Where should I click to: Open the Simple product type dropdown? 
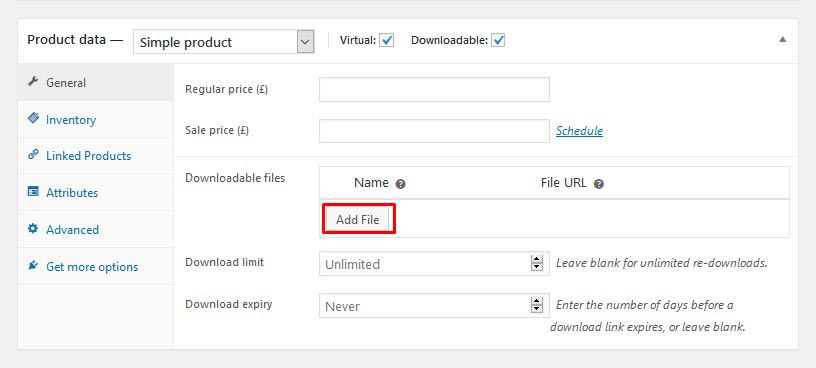223,42
